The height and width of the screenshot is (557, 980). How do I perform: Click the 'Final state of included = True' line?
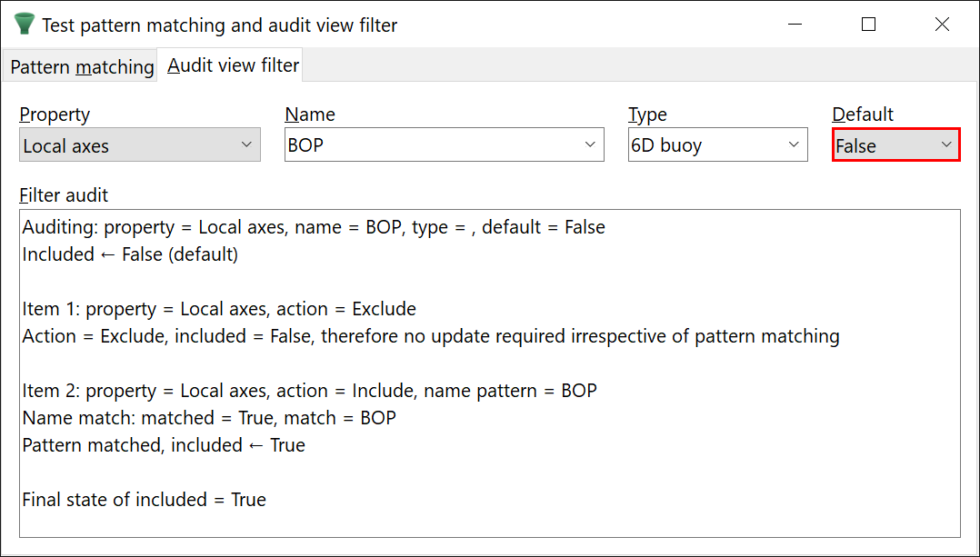point(144,500)
